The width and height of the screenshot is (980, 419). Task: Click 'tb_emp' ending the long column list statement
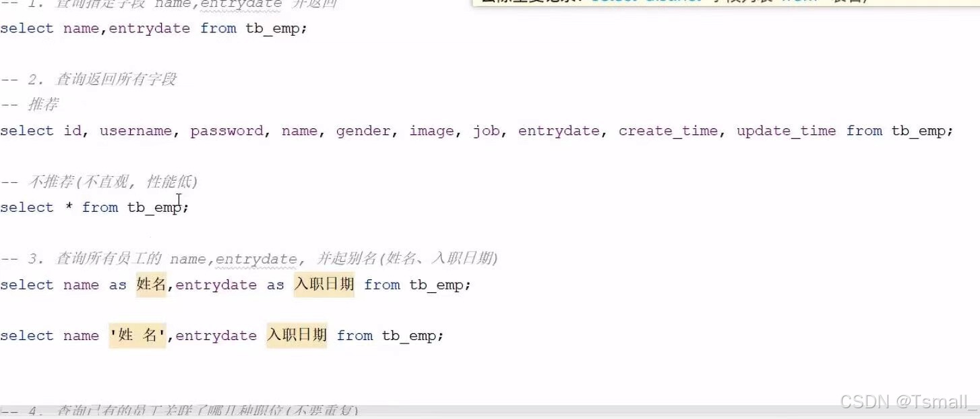coord(919,132)
